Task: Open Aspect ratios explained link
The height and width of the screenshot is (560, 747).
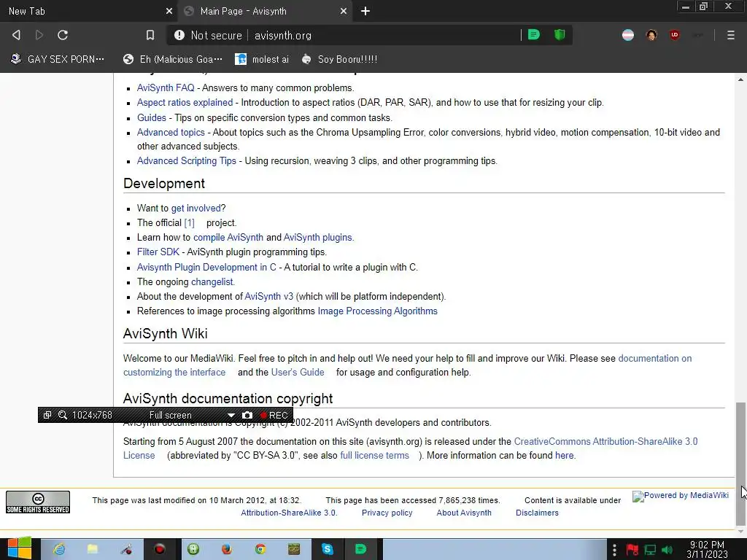Action: coord(185,102)
